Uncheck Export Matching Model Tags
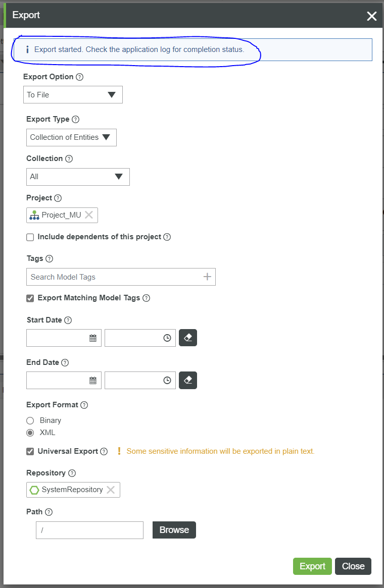The width and height of the screenshot is (384, 588). (x=30, y=298)
